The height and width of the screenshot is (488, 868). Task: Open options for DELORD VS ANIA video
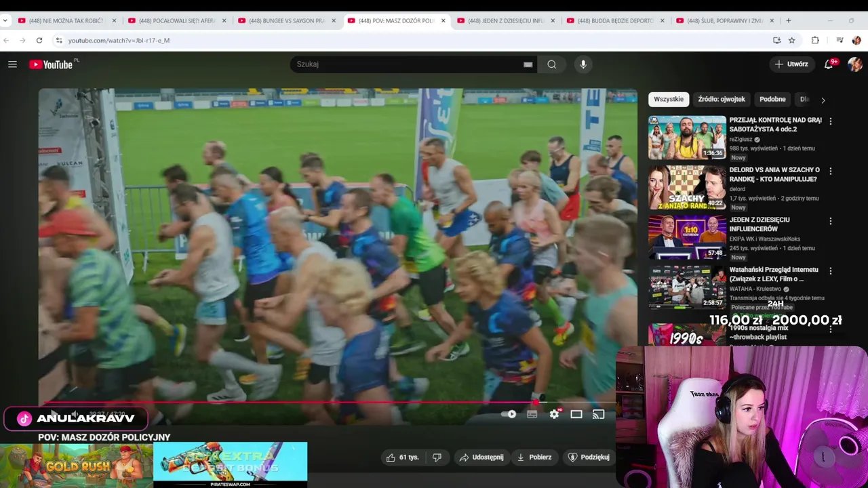(x=831, y=171)
